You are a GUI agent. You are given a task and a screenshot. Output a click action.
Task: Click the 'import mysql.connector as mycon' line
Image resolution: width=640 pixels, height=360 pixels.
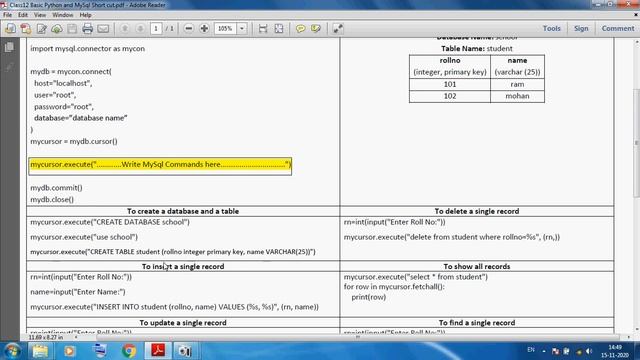coord(87,49)
